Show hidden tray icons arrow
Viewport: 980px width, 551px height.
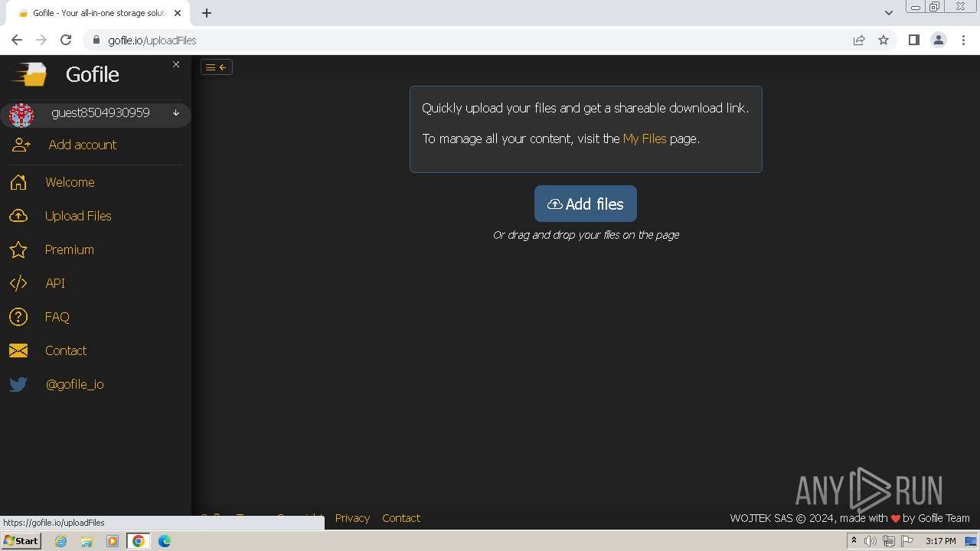[854, 541]
